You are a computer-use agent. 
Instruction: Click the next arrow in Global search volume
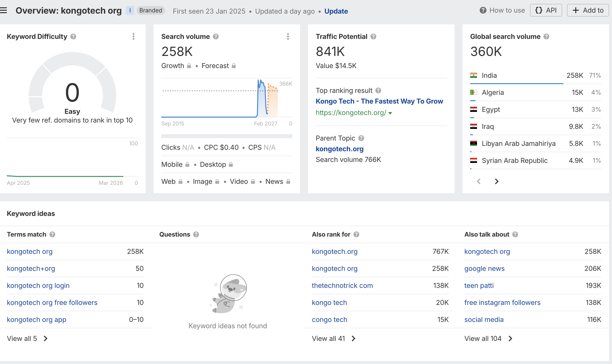click(x=497, y=181)
